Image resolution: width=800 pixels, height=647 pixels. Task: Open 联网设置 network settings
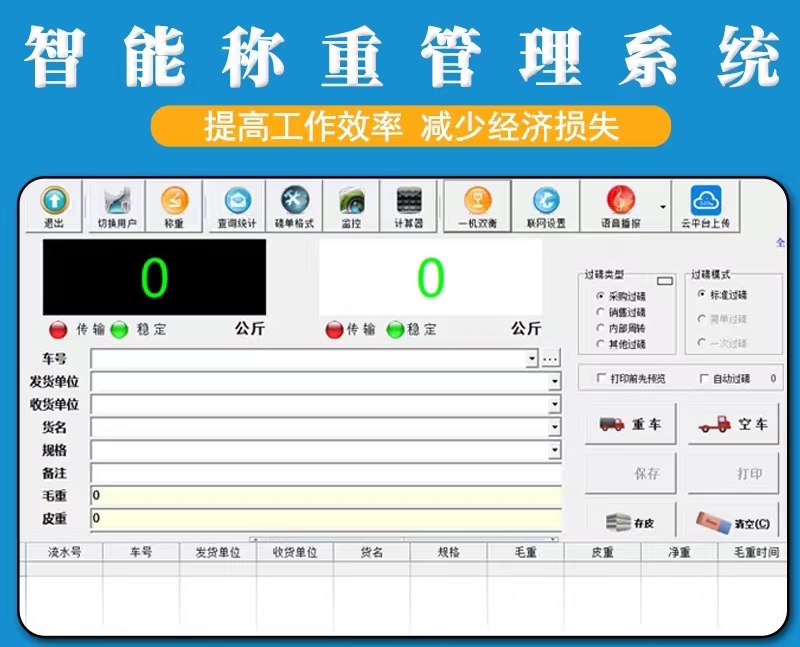point(546,207)
